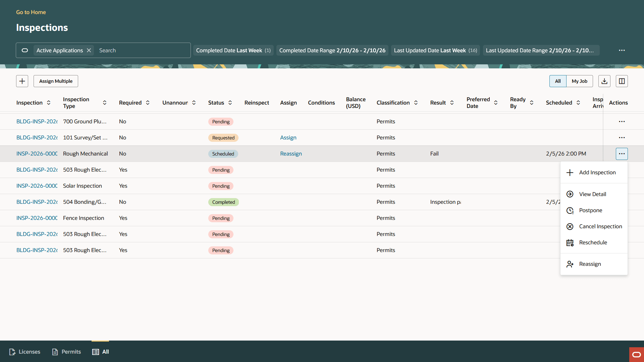Click inside the Search field

click(x=141, y=50)
